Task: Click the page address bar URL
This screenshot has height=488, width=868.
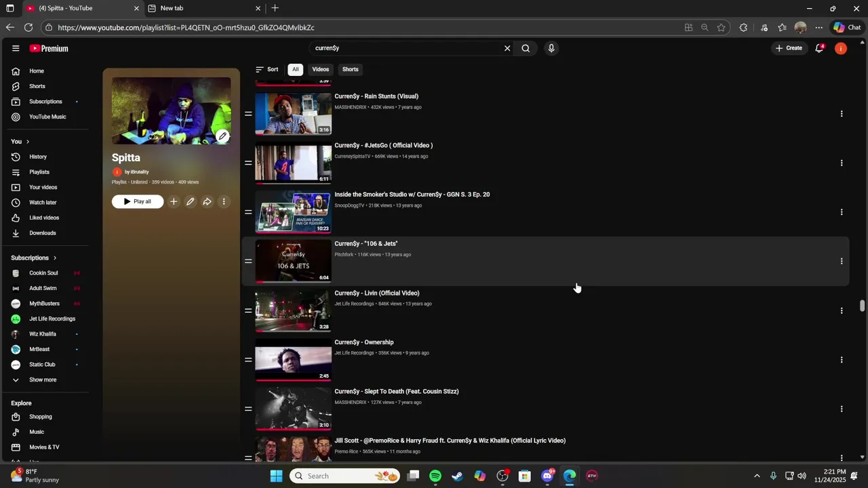Action: click(186, 28)
